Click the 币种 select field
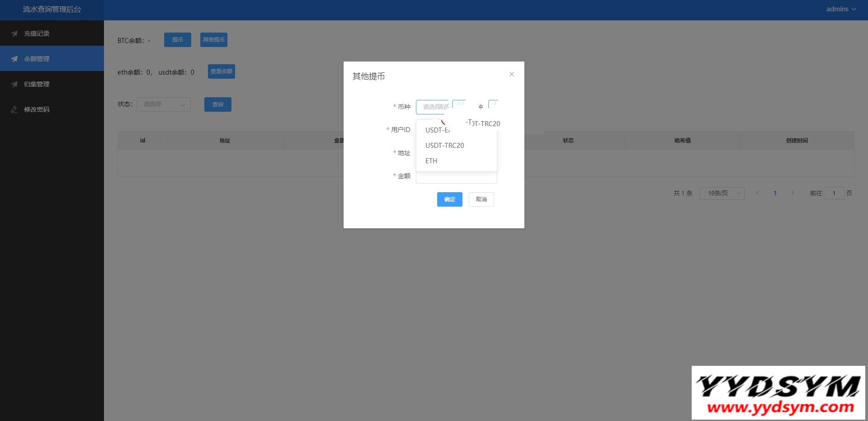The image size is (868, 421). (432, 107)
